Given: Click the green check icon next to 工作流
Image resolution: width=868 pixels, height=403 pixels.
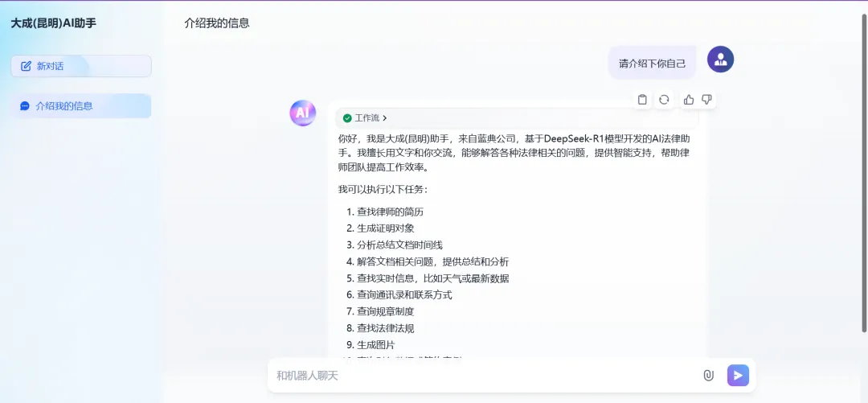Looking at the screenshot, I should coord(347,118).
